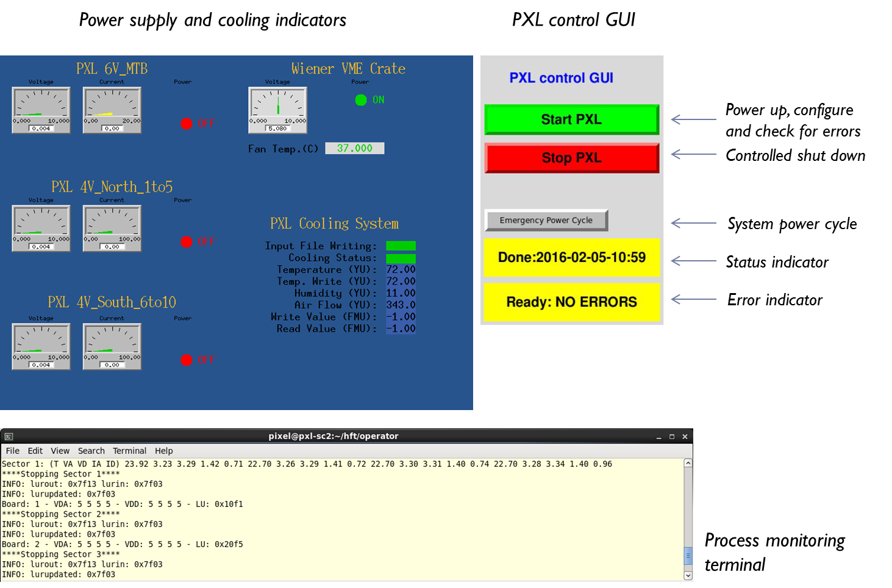
Task: Click the Air Flow (YU) value 343.0
Action: tap(401, 305)
